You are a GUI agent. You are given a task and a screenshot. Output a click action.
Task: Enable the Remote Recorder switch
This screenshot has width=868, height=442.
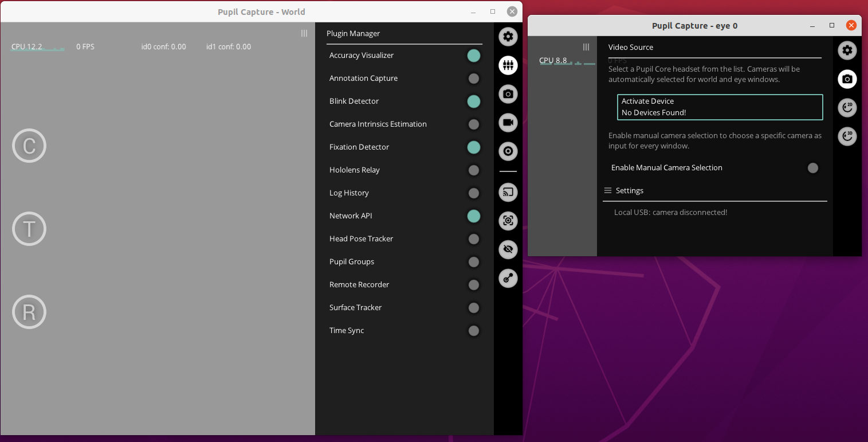click(473, 285)
